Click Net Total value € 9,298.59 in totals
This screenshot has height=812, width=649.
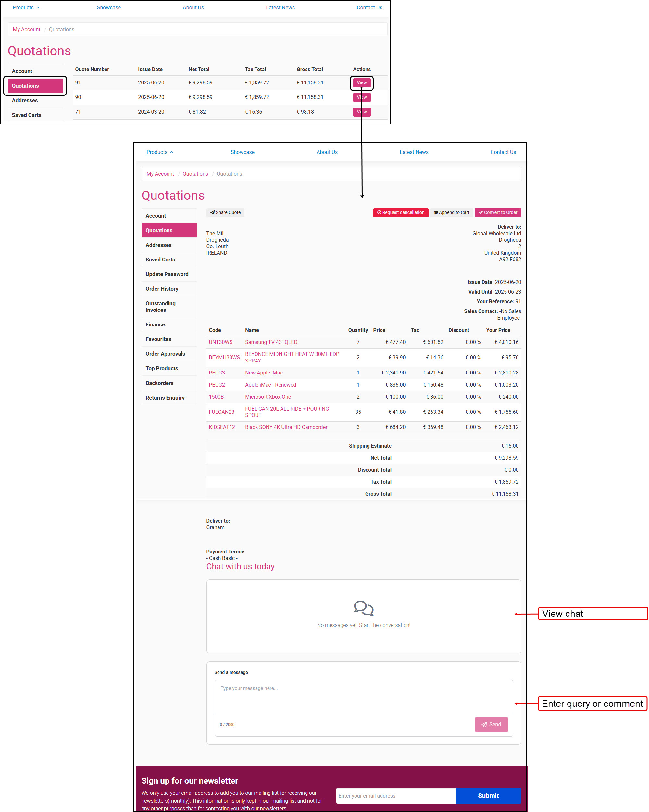(x=506, y=458)
